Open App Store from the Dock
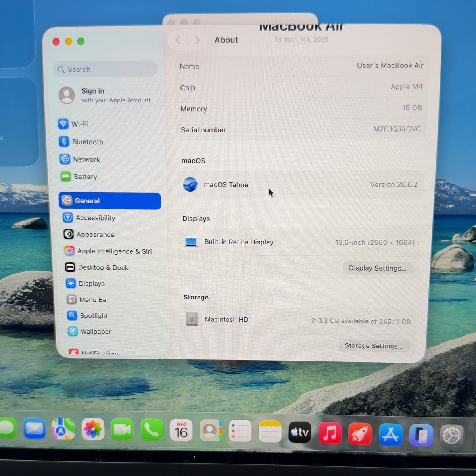Viewport: 476px width, 476px height. point(391,434)
